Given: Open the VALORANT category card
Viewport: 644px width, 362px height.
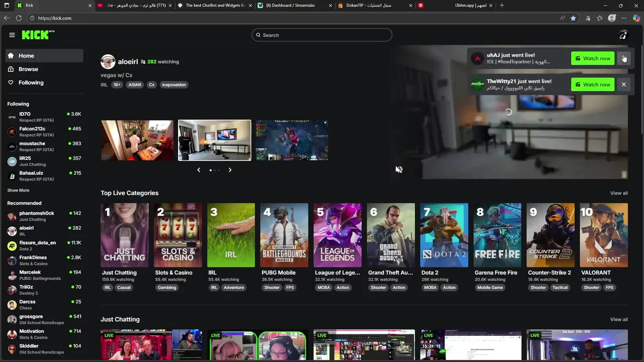Looking at the screenshot, I should click(x=604, y=235).
